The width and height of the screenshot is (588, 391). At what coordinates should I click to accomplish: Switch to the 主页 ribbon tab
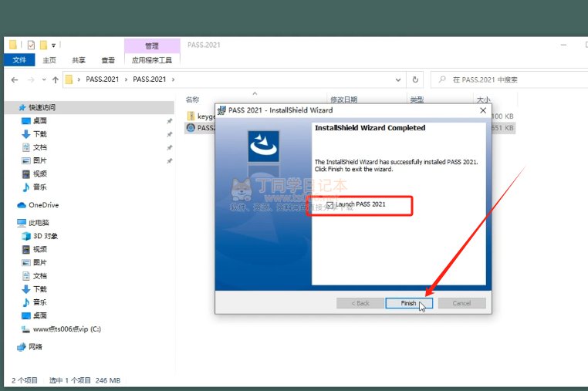pyautogui.click(x=49, y=60)
